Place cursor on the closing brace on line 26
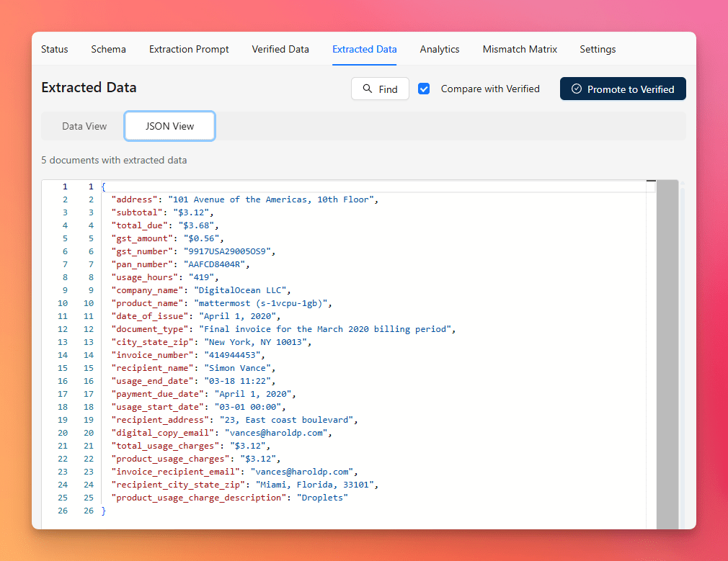 (x=104, y=511)
